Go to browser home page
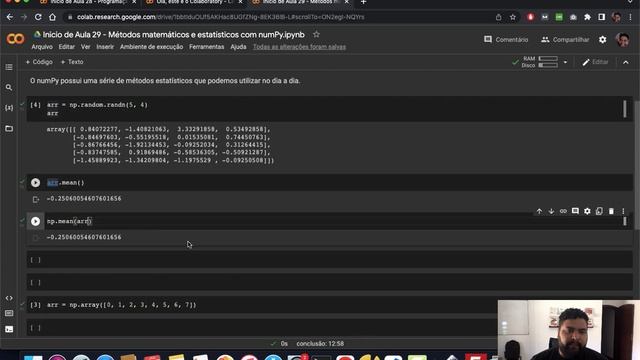 point(52,17)
